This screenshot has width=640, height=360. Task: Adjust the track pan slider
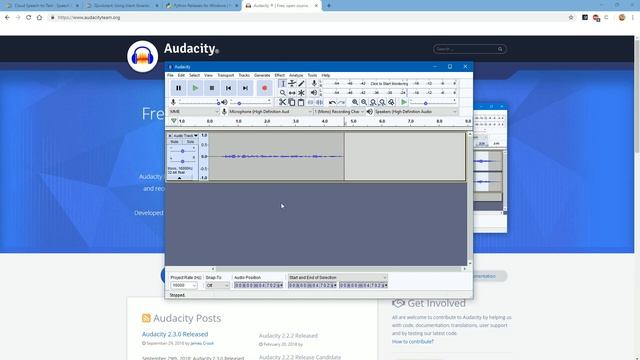coord(182,161)
